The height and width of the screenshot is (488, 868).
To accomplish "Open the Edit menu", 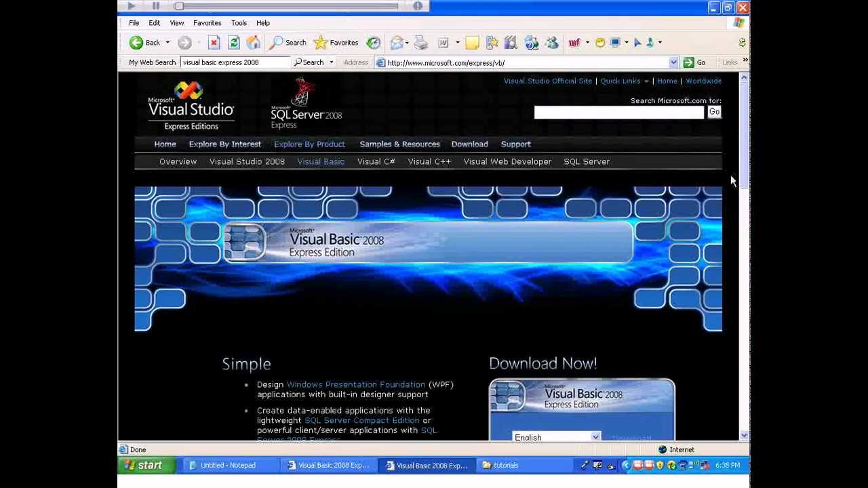I will coord(155,23).
